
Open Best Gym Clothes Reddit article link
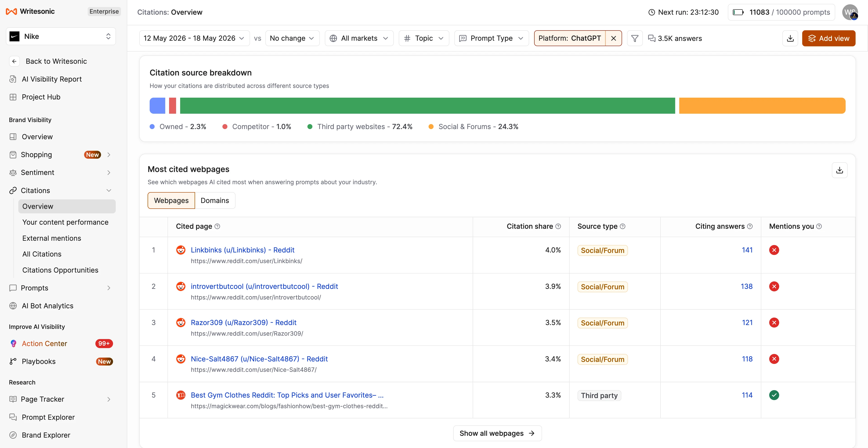point(287,395)
